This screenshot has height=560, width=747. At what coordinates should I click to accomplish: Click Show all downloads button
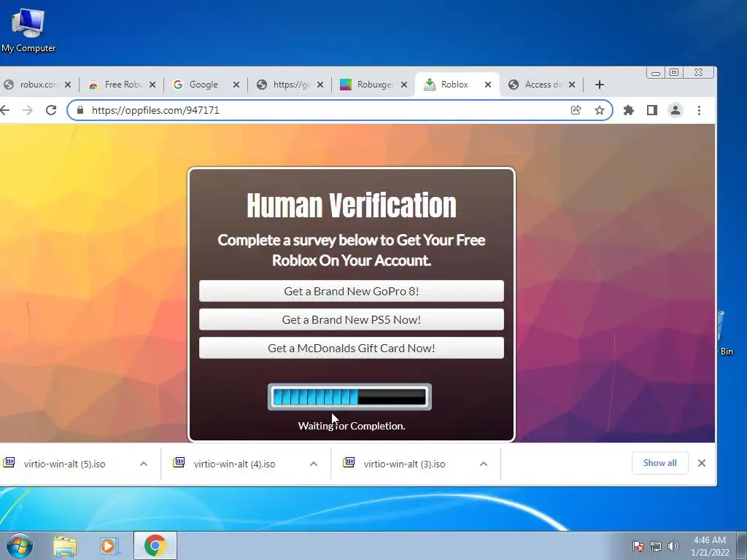coord(659,463)
